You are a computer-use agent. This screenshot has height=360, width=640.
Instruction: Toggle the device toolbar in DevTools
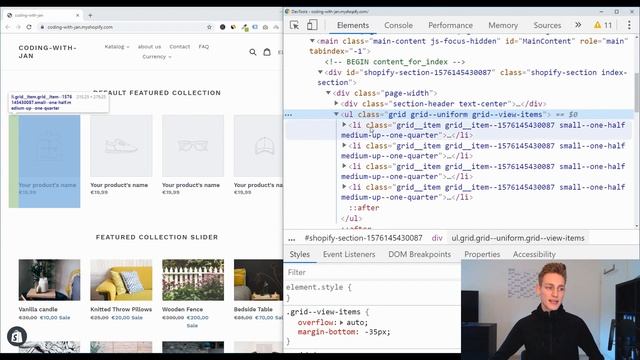tap(312, 25)
